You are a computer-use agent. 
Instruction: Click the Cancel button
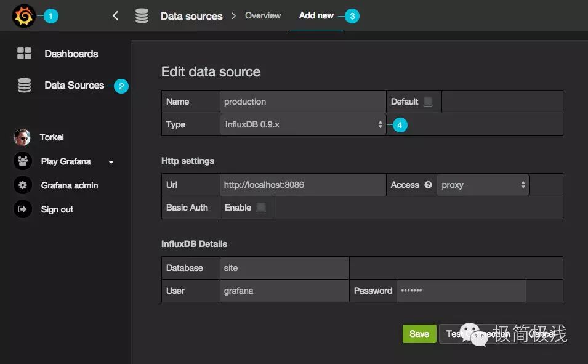pyautogui.click(x=541, y=334)
